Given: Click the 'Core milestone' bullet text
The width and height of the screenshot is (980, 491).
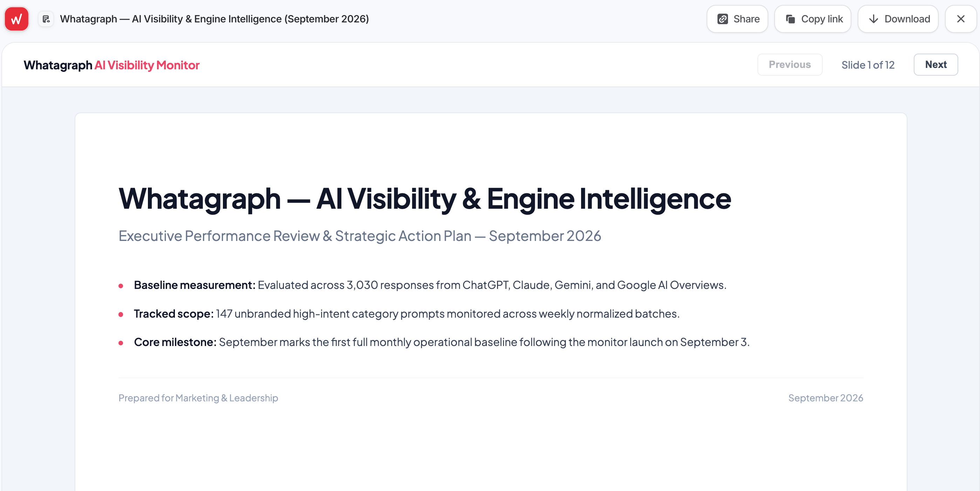Looking at the screenshot, I should click(441, 342).
